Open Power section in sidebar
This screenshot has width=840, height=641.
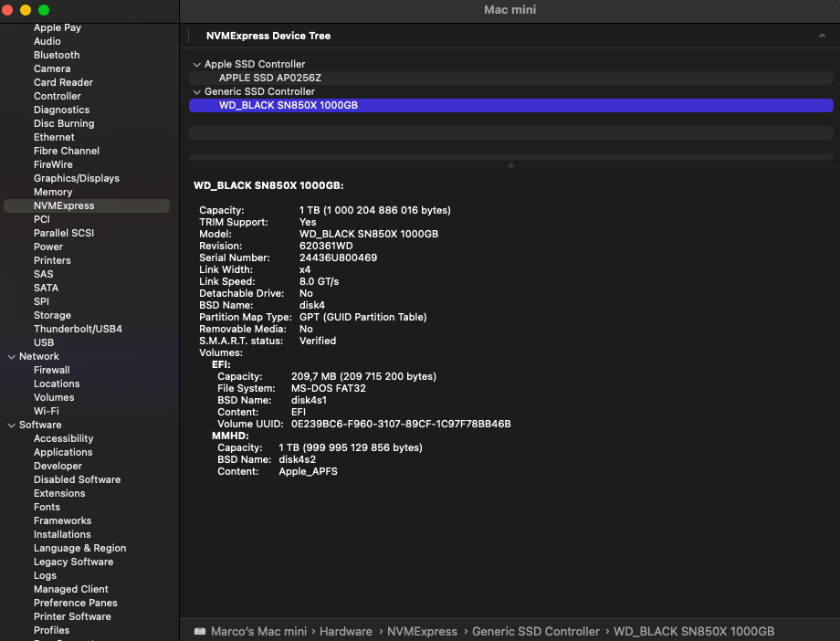[x=48, y=247]
